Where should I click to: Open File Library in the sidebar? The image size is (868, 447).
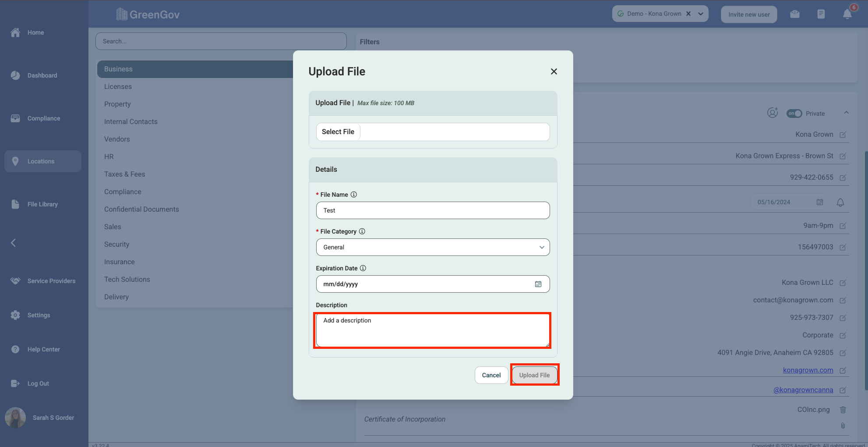tap(42, 204)
